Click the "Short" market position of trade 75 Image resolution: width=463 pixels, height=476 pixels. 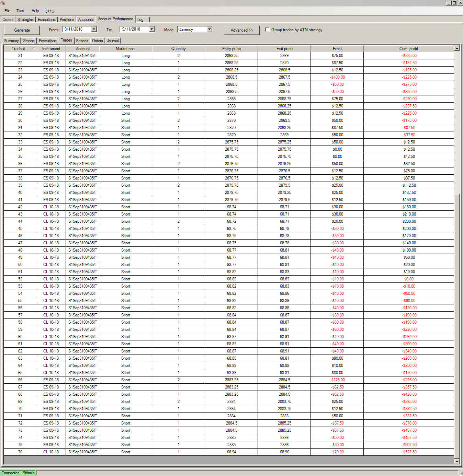[126, 445]
